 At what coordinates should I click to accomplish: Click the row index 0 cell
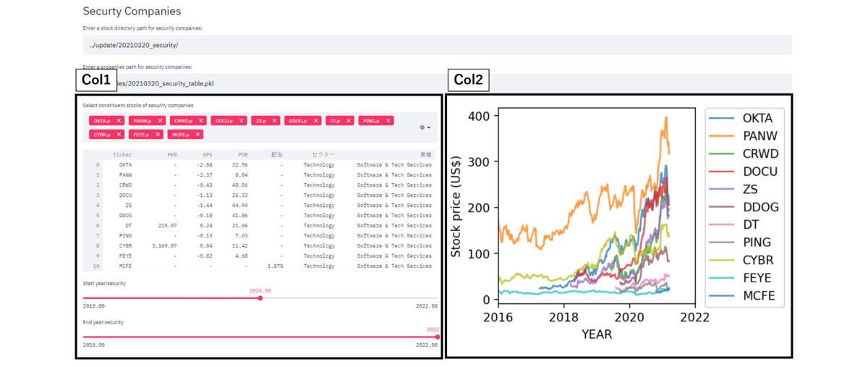(98, 165)
